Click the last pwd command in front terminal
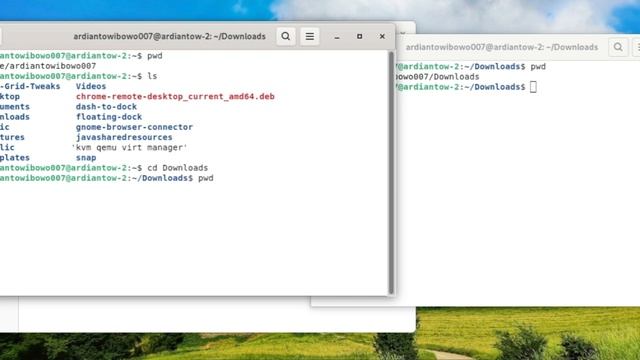Screen dimensions: 640x360 pos(206,178)
